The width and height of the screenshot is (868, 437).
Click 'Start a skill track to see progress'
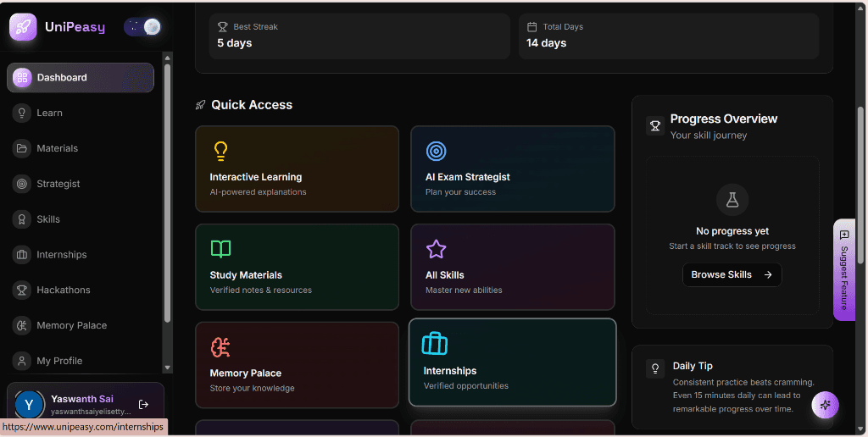pos(732,246)
